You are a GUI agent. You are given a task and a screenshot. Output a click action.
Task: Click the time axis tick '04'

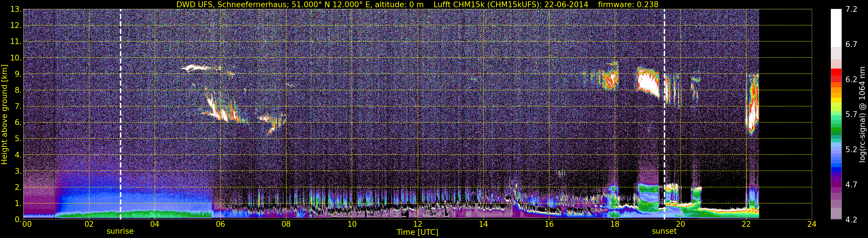pos(154,224)
